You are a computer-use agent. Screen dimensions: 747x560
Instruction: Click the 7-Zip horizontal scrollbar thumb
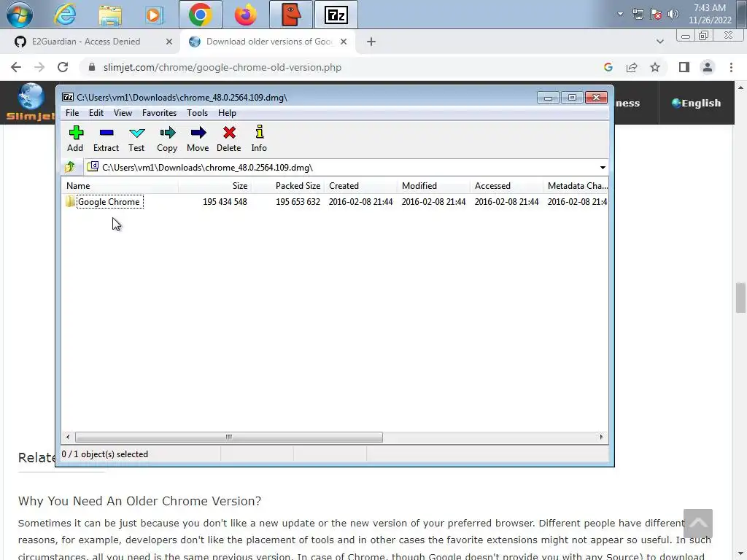[x=228, y=437]
